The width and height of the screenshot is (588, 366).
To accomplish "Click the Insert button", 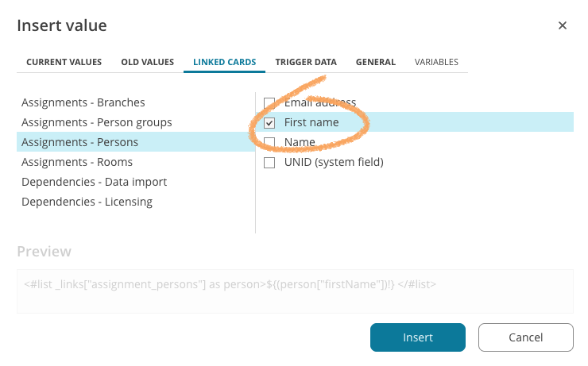I will (x=417, y=337).
